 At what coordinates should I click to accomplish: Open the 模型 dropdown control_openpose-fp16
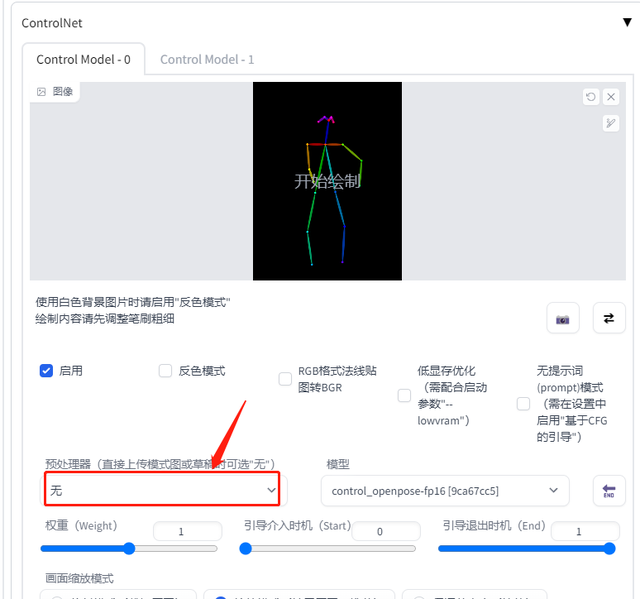click(445, 490)
